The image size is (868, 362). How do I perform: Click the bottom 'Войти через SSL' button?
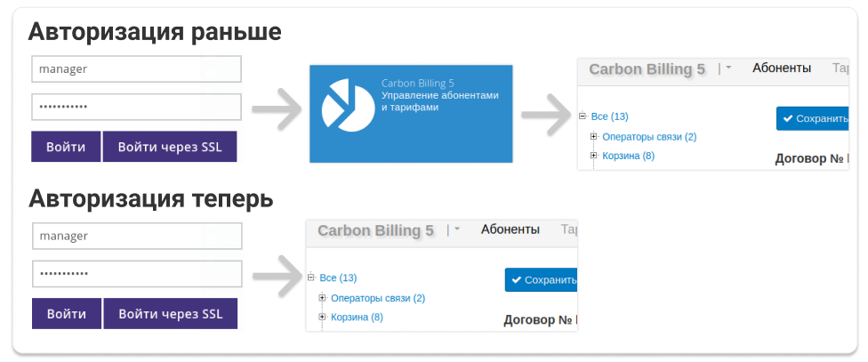(x=171, y=314)
